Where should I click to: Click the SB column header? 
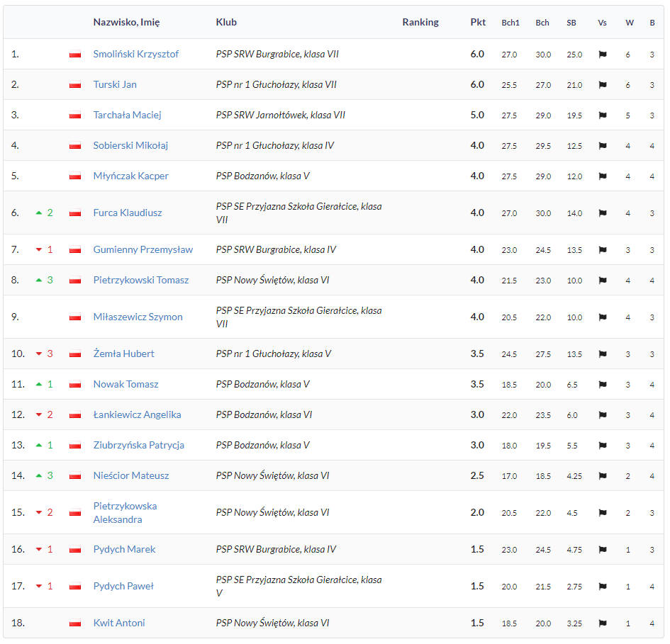[571, 23]
